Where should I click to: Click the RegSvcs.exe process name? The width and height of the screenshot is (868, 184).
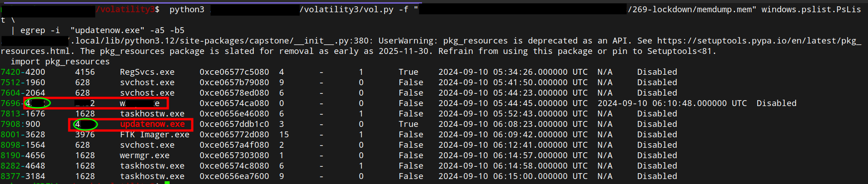click(147, 72)
